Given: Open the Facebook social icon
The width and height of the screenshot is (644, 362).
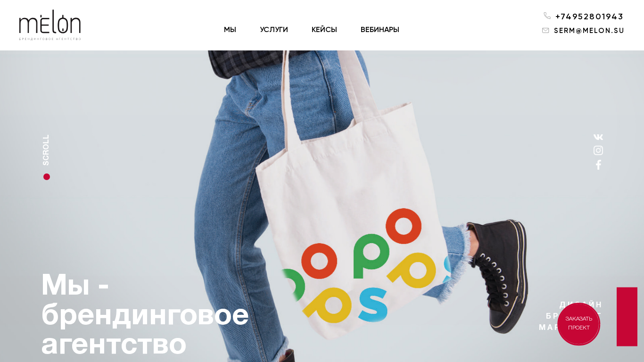Looking at the screenshot, I should [x=598, y=165].
